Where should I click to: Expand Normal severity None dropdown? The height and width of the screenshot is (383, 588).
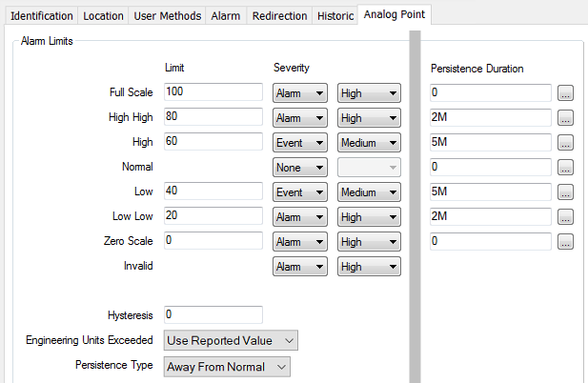(x=300, y=168)
